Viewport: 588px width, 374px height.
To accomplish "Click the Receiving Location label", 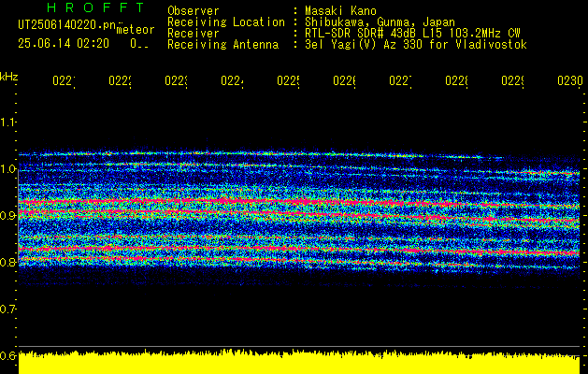I will pos(226,22).
